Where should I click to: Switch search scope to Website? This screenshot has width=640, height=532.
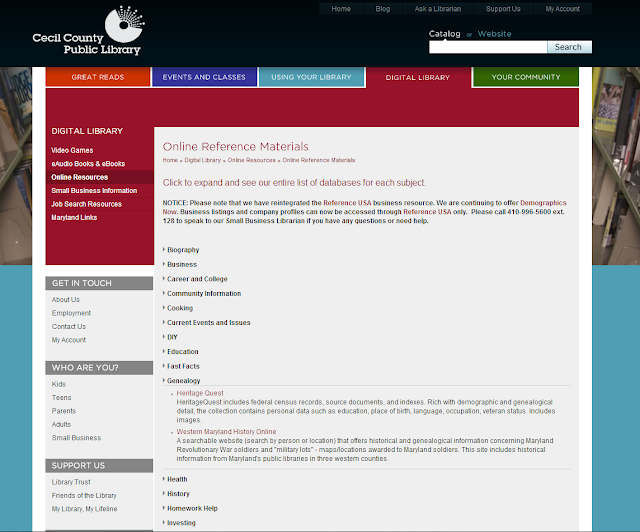(494, 34)
